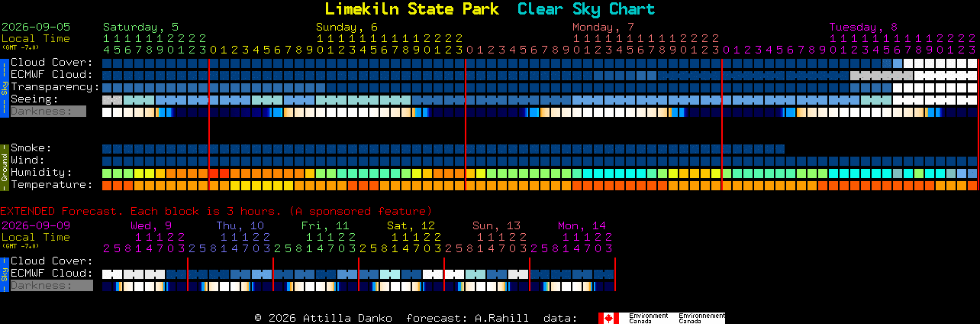Select the Cloud Cover row label
Image resolution: width=980 pixels, height=324 pixels.
pyautogui.click(x=52, y=63)
